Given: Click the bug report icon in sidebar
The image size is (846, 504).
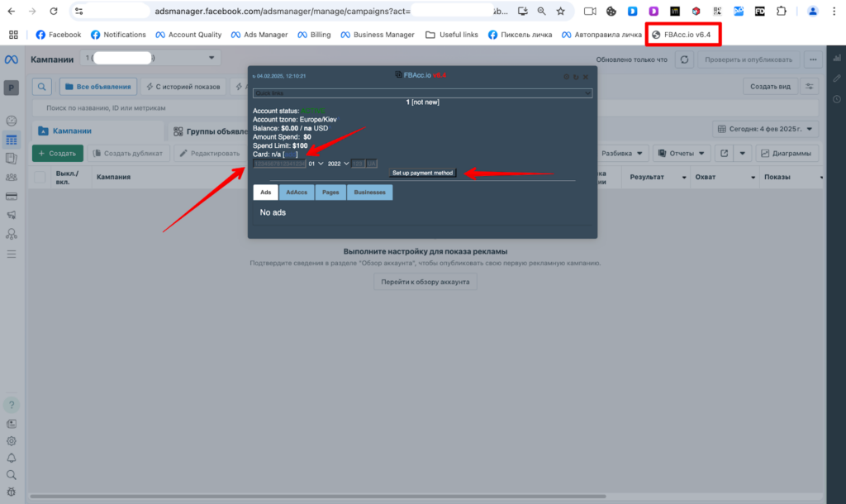Looking at the screenshot, I should pos(12,492).
